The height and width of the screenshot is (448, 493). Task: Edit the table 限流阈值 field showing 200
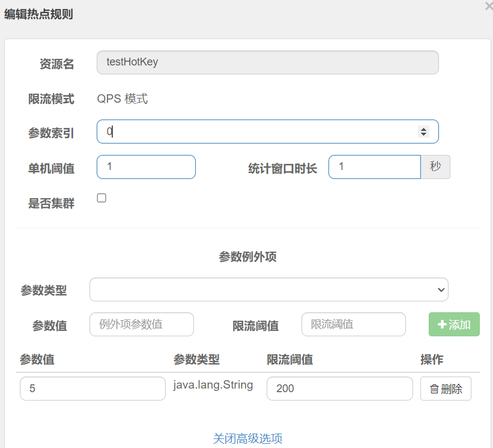coord(339,389)
